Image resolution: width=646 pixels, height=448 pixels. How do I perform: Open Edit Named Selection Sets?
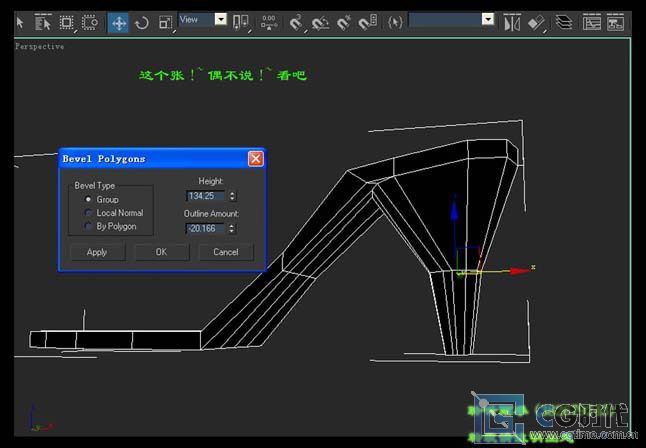395,23
